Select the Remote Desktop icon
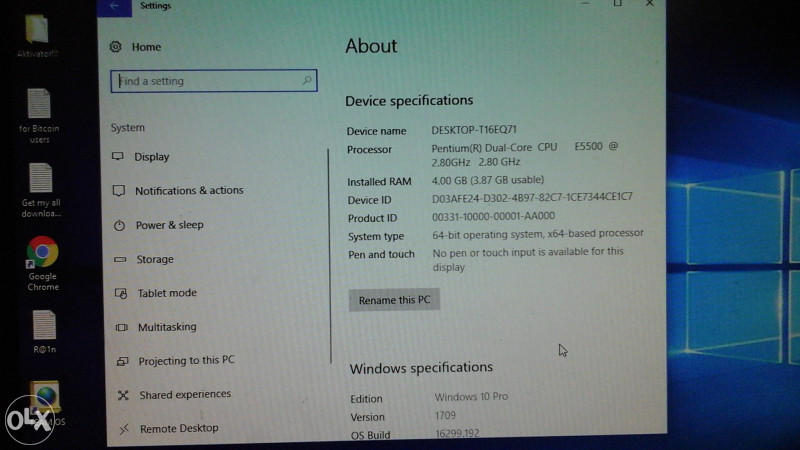This screenshot has width=800, height=450. click(x=124, y=429)
